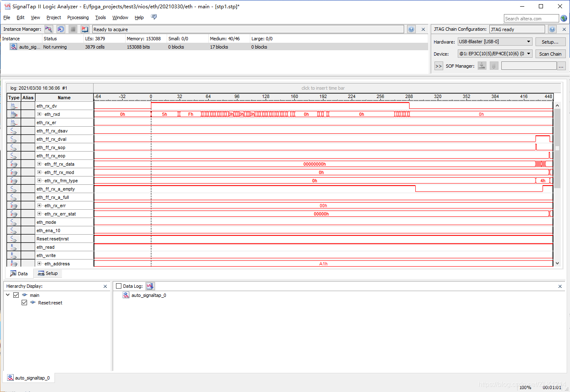Open Instance Manager help icon
Viewport: 570px width, 392px height.
pyautogui.click(x=411, y=29)
